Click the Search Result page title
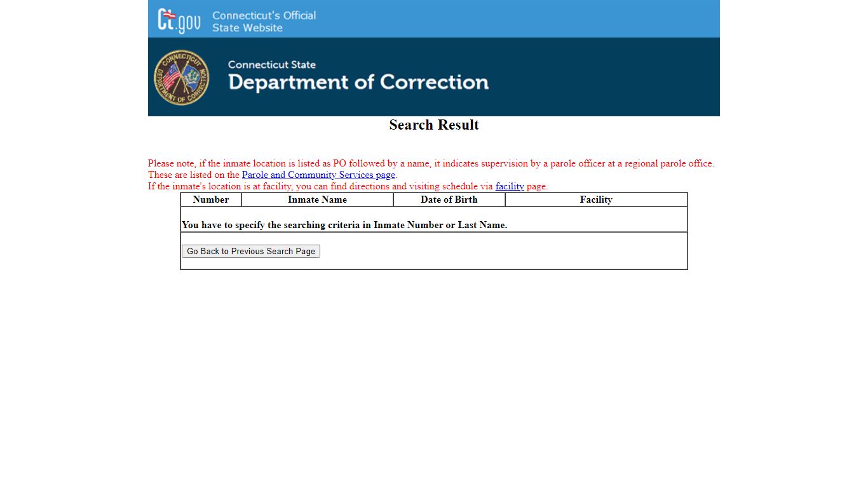Screen dimensions: 868x488 (x=434, y=125)
